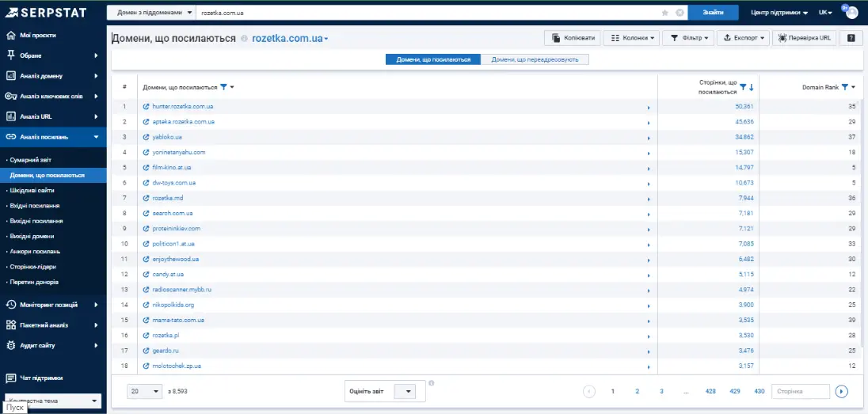
Task: Click Перевірка URL button
Action: pyautogui.click(x=805, y=38)
